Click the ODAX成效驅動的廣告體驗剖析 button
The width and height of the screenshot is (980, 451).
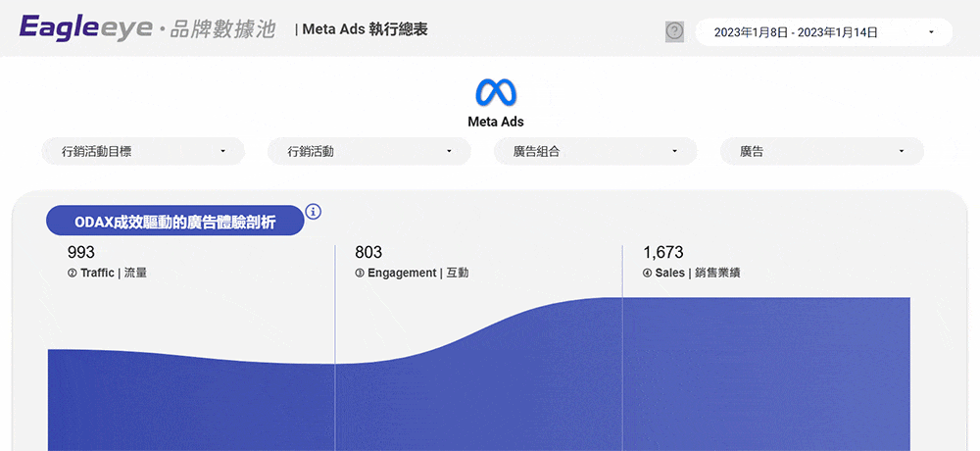[x=175, y=221]
